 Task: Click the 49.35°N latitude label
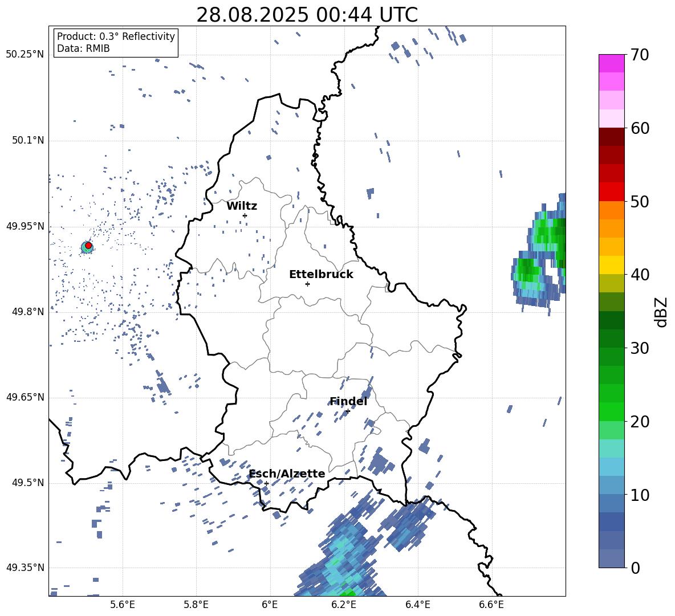tap(25, 568)
